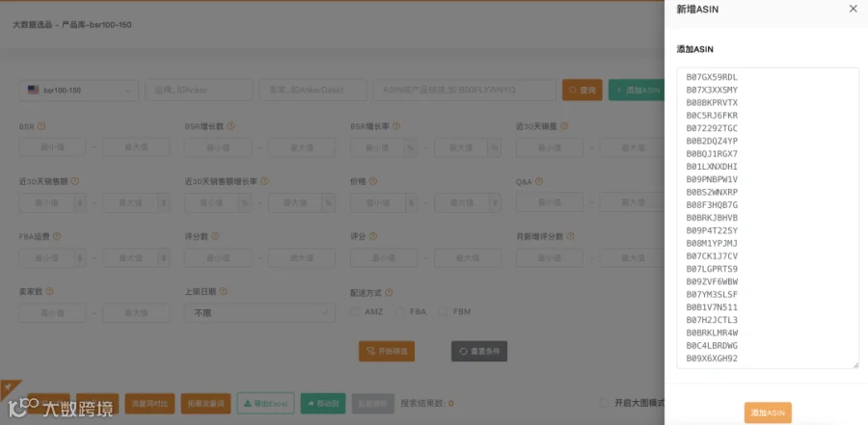868x425 pixels.
Task: Click the 重置条件 reset button
Action: pyautogui.click(x=479, y=352)
